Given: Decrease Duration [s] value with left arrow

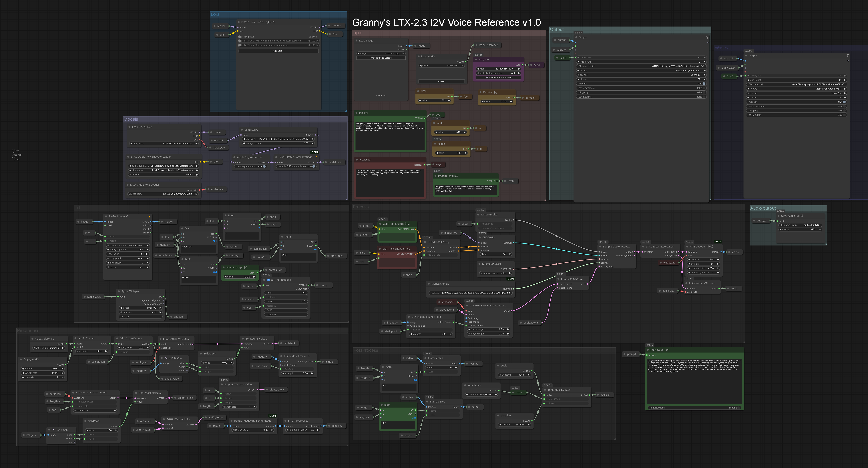Looking at the screenshot, I should tap(483, 102).
